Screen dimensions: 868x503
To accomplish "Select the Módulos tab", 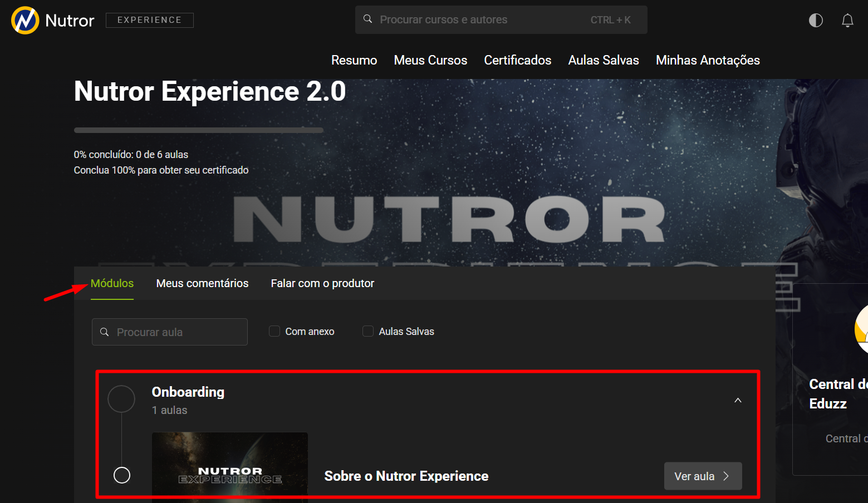I will tap(112, 283).
